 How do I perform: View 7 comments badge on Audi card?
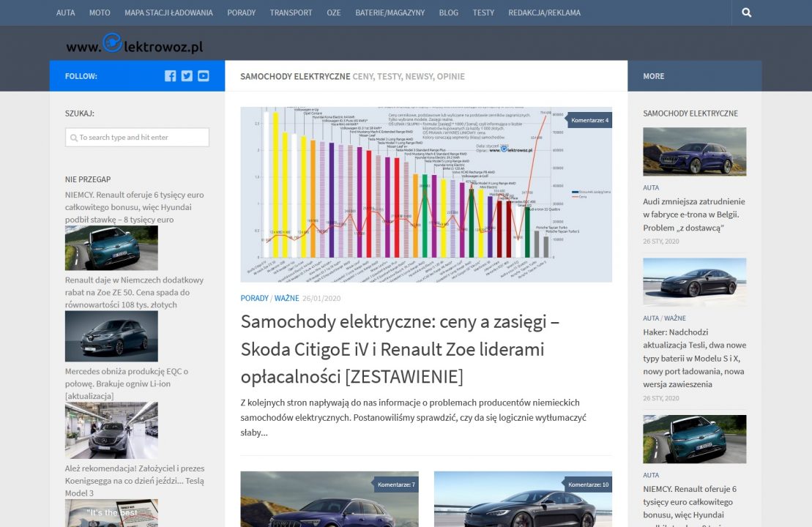(x=395, y=485)
